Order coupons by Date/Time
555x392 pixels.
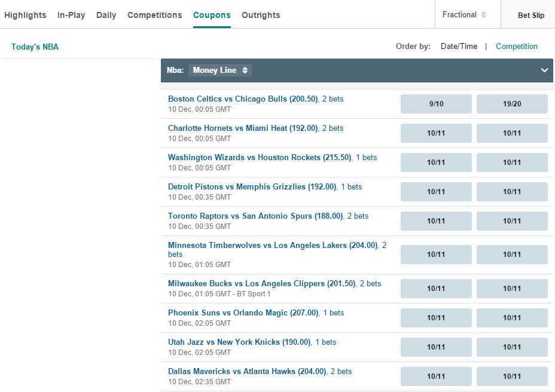tap(459, 47)
